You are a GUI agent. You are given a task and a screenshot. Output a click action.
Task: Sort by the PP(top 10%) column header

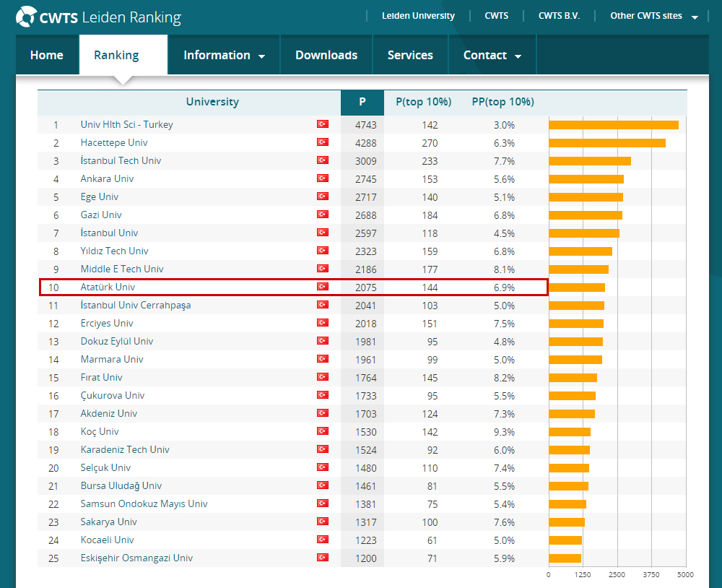click(x=503, y=103)
